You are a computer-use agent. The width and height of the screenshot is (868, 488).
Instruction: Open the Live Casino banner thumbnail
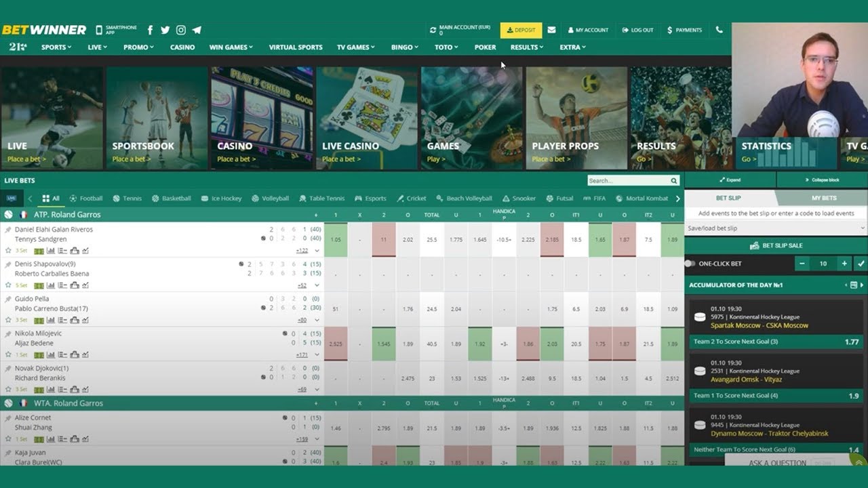[366, 118]
